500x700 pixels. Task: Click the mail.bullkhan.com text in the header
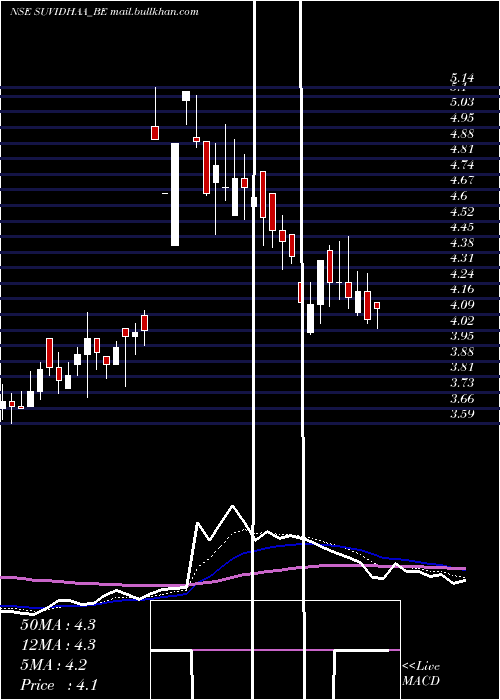coord(154,12)
